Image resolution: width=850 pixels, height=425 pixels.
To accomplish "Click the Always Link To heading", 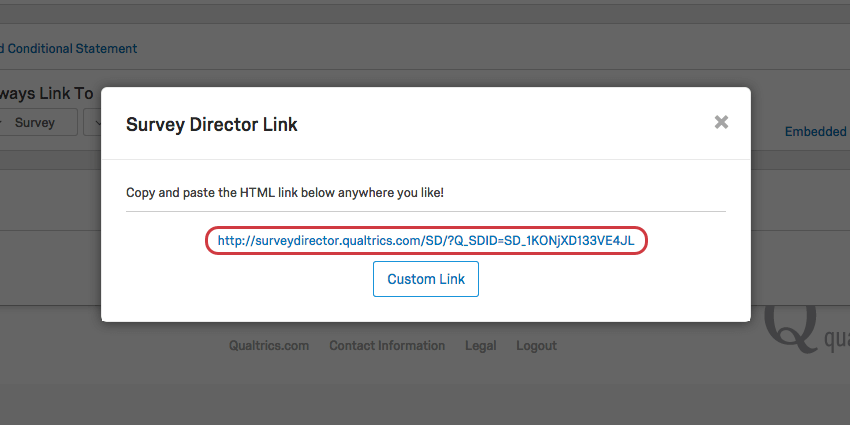I will (x=47, y=94).
